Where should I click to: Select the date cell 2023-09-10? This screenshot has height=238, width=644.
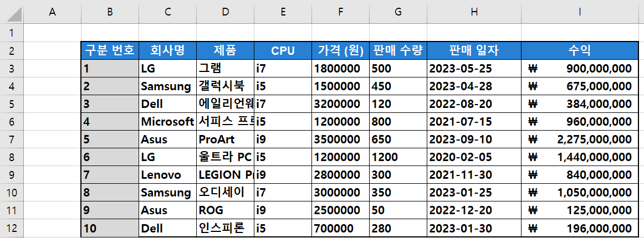(474, 139)
